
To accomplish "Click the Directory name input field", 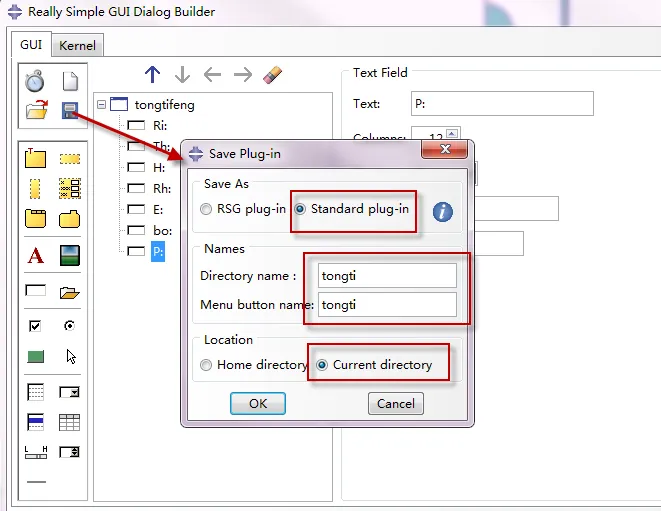I will (x=387, y=275).
